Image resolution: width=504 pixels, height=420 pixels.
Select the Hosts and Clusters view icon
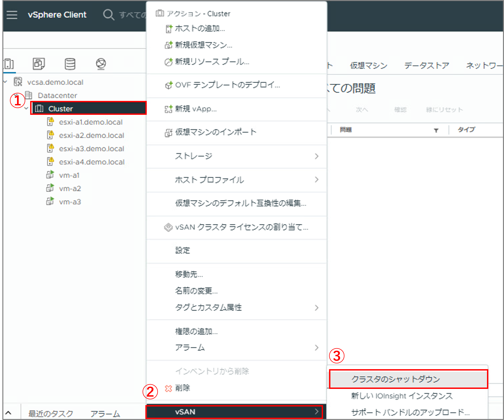[x=9, y=64]
